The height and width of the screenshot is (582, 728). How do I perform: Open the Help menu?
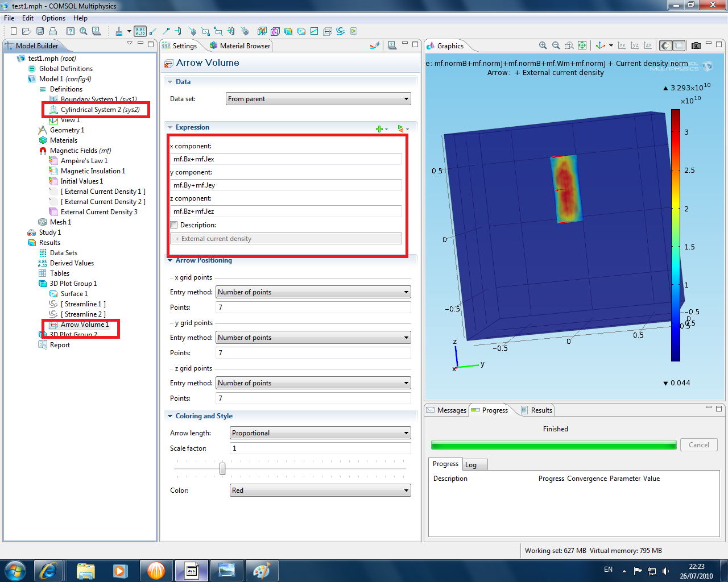coord(80,18)
